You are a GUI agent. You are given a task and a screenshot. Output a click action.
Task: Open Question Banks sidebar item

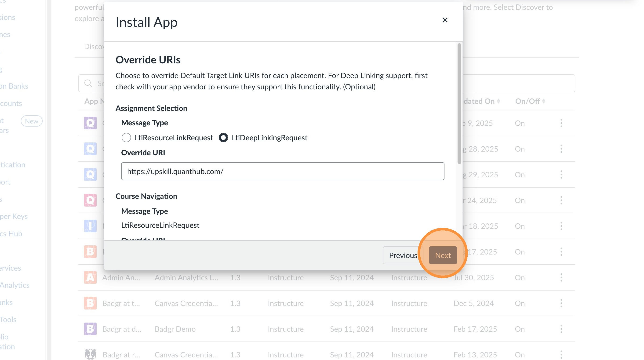point(14,86)
